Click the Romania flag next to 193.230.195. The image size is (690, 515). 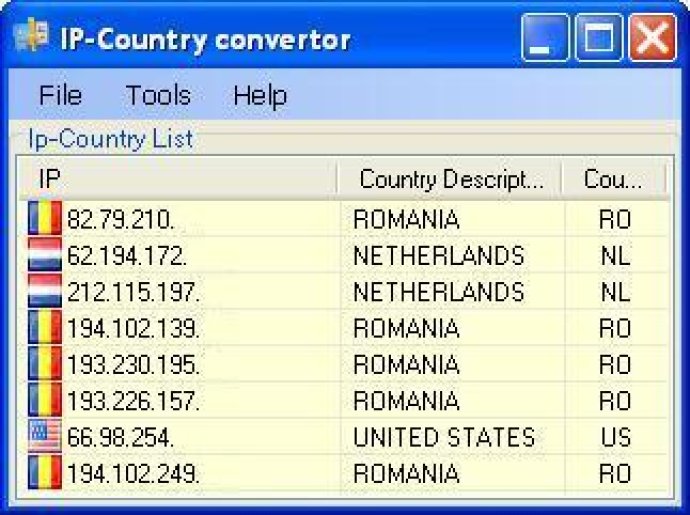click(x=45, y=364)
